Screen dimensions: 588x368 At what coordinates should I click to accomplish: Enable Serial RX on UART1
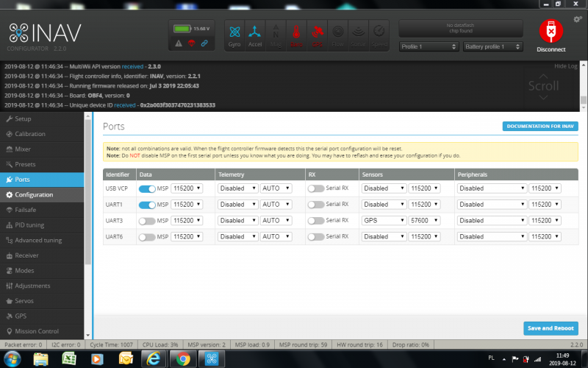pos(316,205)
